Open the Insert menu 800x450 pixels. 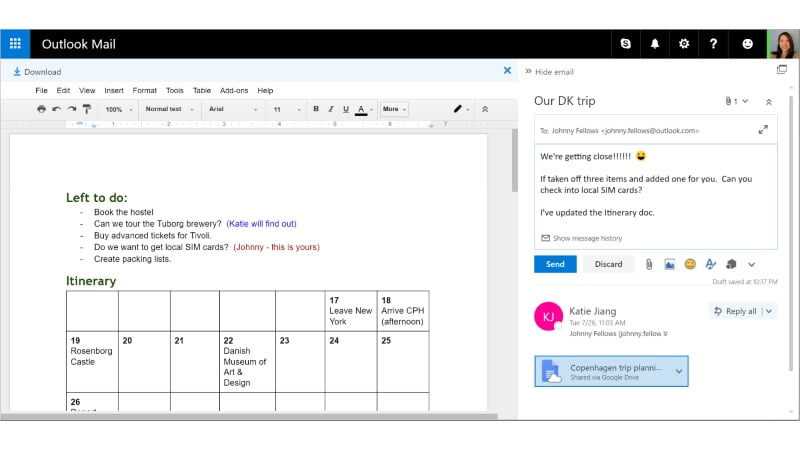114,90
